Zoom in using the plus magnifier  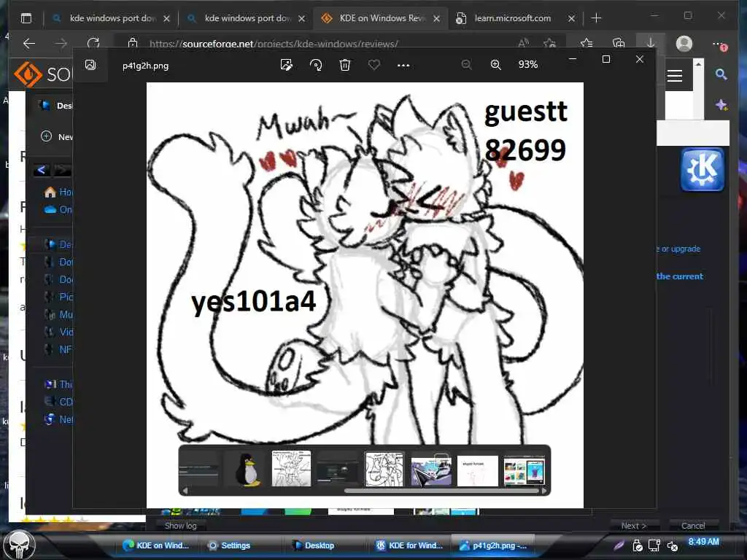495,64
